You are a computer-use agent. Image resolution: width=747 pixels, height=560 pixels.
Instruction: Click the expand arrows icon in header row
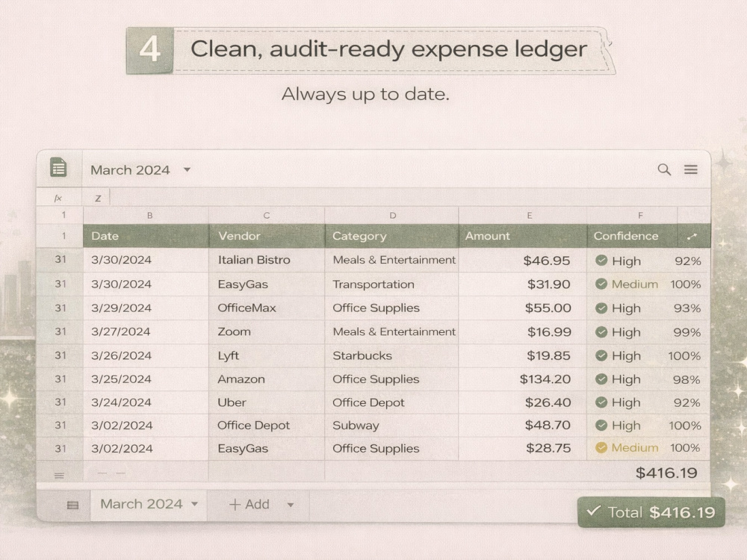coord(692,236)
